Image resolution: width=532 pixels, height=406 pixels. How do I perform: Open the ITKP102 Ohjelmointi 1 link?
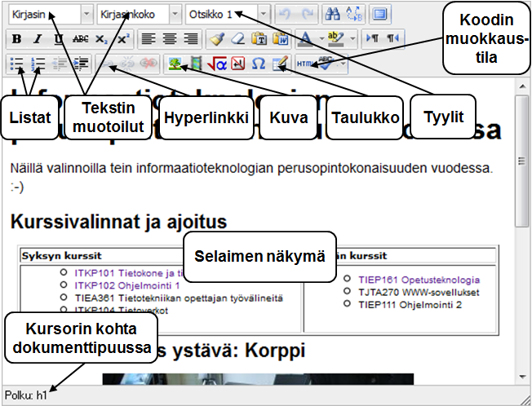(127, 285)
